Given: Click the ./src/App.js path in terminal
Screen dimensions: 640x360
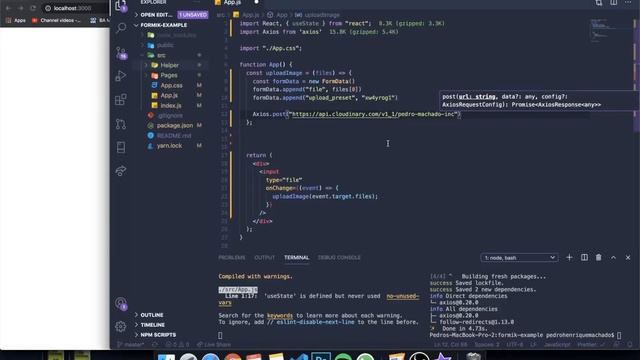Looking at the screenshot, I should (x=238, y=290).
